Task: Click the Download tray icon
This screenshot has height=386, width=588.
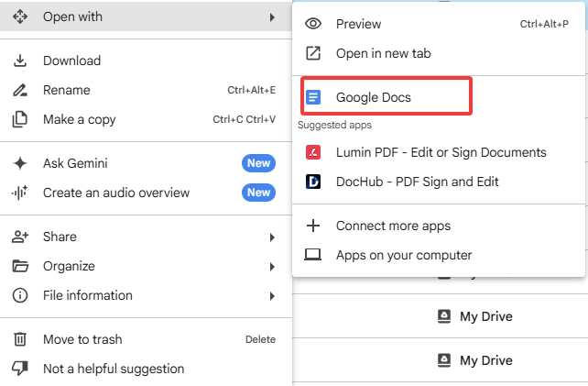Action: [20, 61]
